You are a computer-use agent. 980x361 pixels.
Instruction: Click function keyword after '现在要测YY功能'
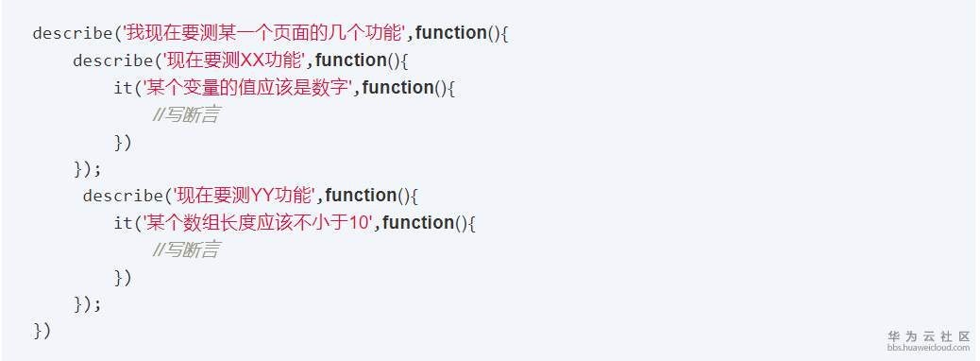(362, 196)
